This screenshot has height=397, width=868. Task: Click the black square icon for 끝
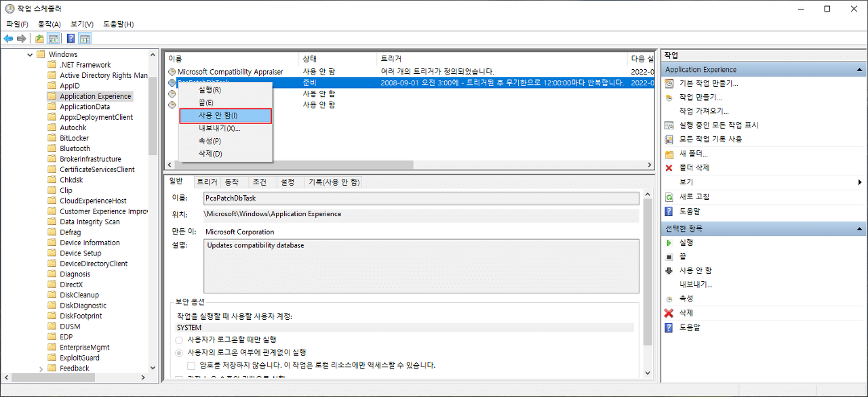(x=669, y=257)
